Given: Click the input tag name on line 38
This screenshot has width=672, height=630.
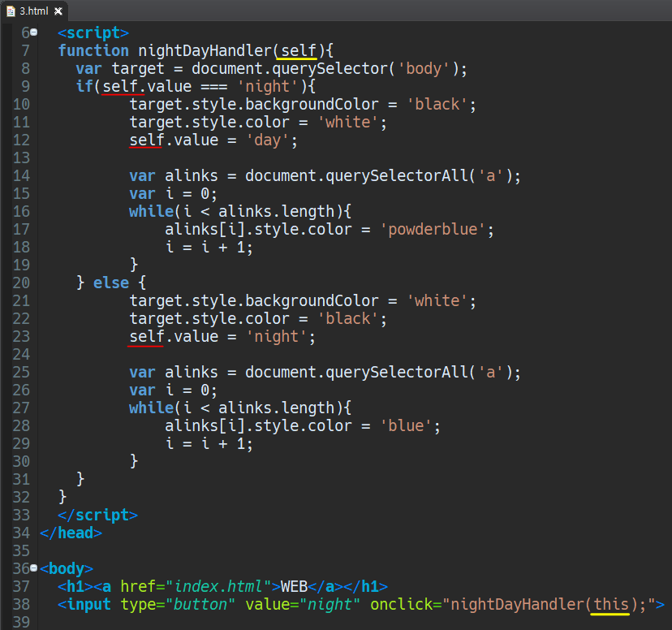Looking at the screenshot, I should click(x=88, y=604).
